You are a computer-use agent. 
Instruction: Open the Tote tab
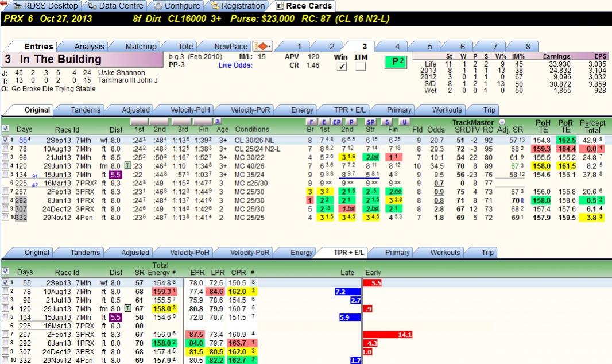[x=185, y=47]
